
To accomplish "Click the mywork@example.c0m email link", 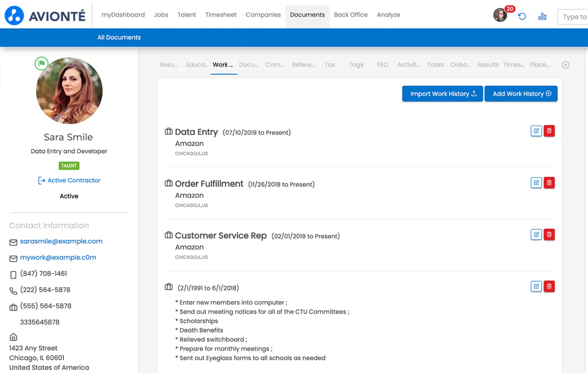I will click(58, 258).
